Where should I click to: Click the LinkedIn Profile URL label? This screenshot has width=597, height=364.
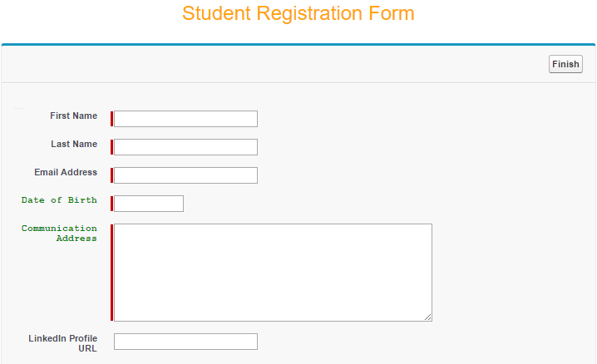click(x=63, y=343)
